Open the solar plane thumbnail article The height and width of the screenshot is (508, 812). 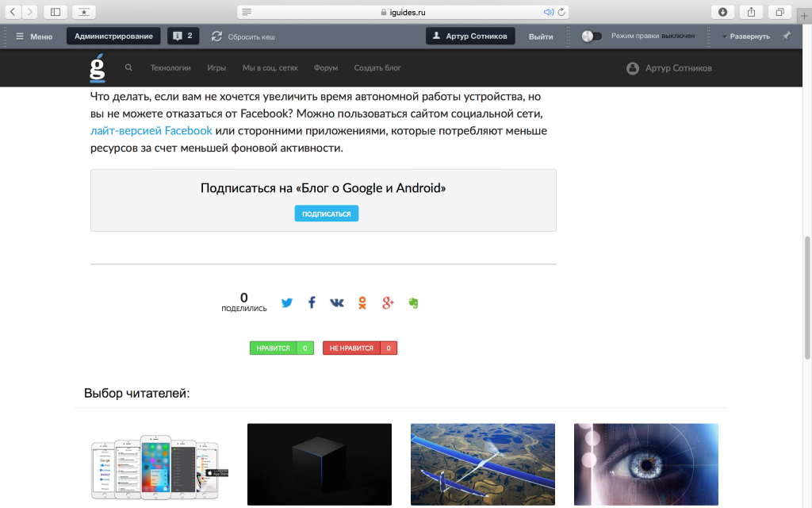pyautogui.click(x=483, y=464)
